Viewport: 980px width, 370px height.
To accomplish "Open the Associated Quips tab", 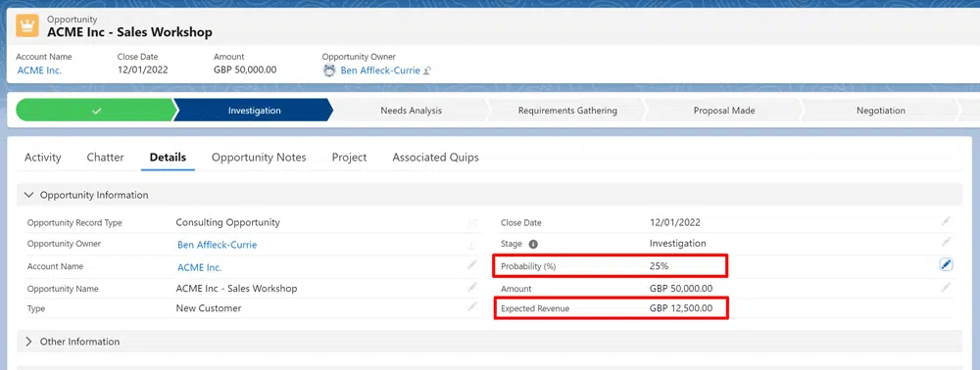I will pyautogui.click(x=436, y=158).
